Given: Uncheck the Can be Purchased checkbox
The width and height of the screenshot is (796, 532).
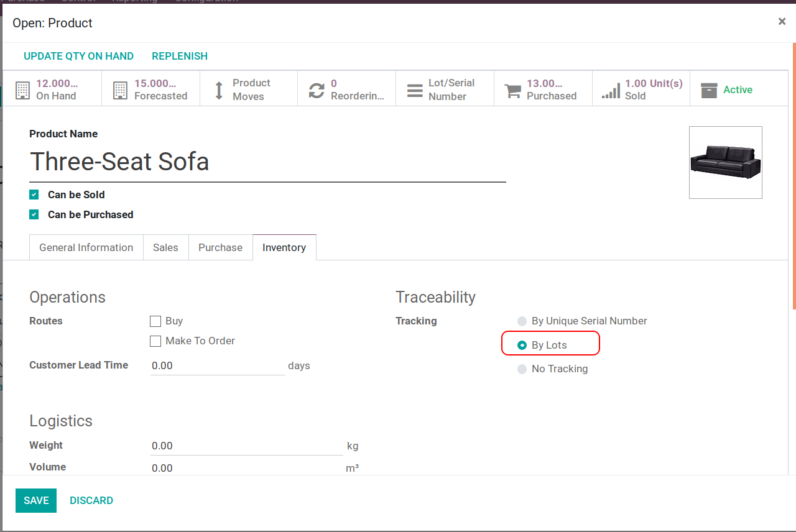Looking at the screenshot, I should click(34, 214).
